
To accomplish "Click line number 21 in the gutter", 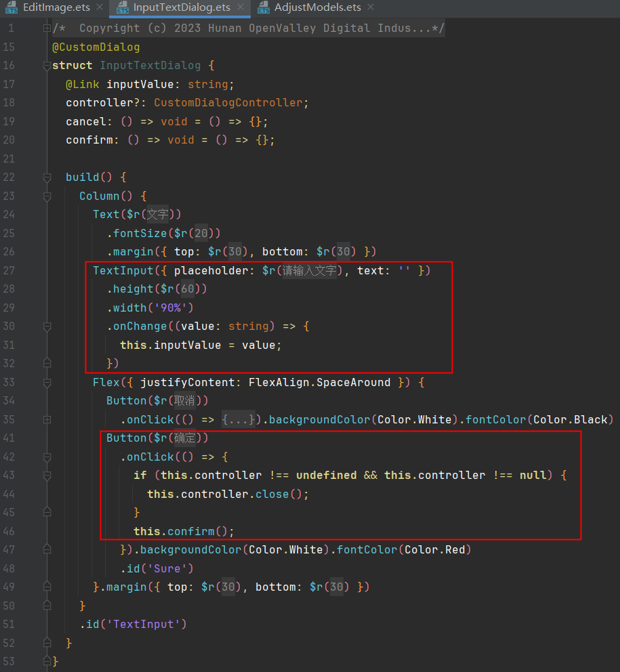I will [x=9, y=159].
